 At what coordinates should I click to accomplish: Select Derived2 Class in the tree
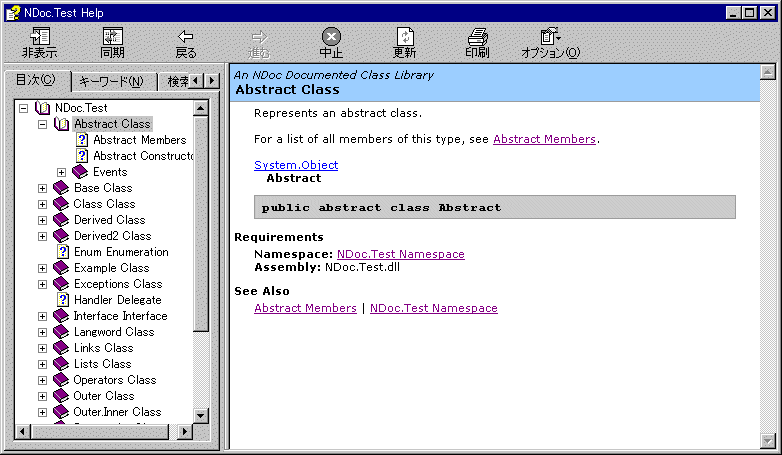click(x=113, y=236)
